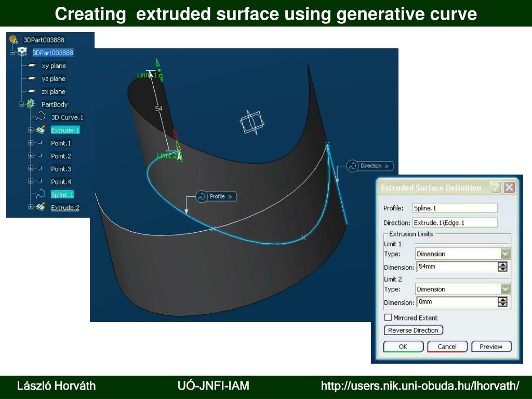
Task: Click the compass plane manipulator in viewport
Action: point(252,123)
